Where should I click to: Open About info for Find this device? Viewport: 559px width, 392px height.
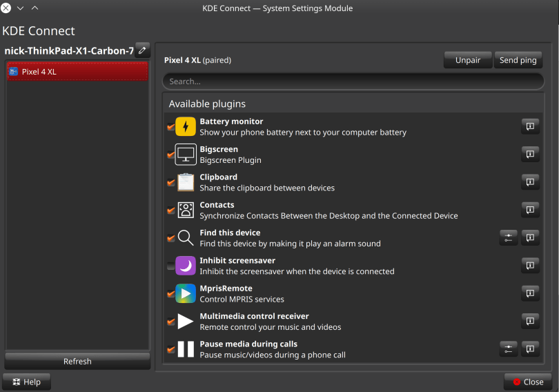[530, 237]
